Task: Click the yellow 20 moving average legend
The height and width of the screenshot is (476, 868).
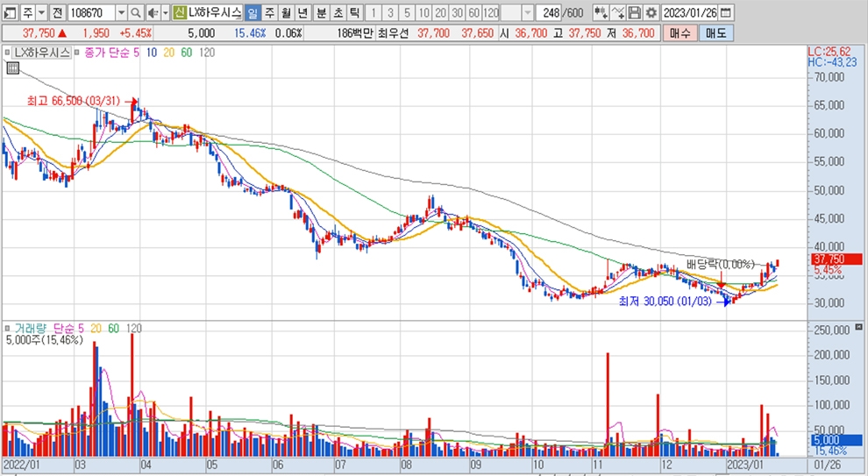Action: coord(169,53)
